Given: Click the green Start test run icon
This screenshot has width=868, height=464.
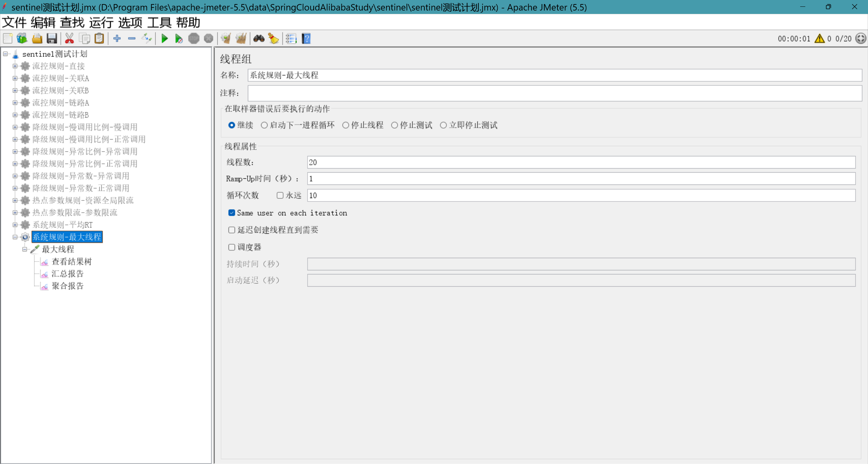Looking at the screenshot, I should 164,39.
